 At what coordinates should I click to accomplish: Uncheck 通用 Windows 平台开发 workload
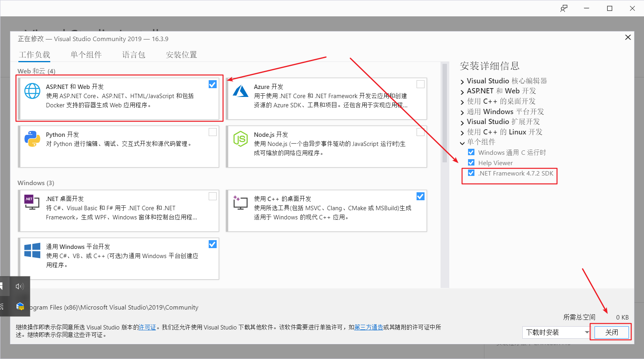213,244
